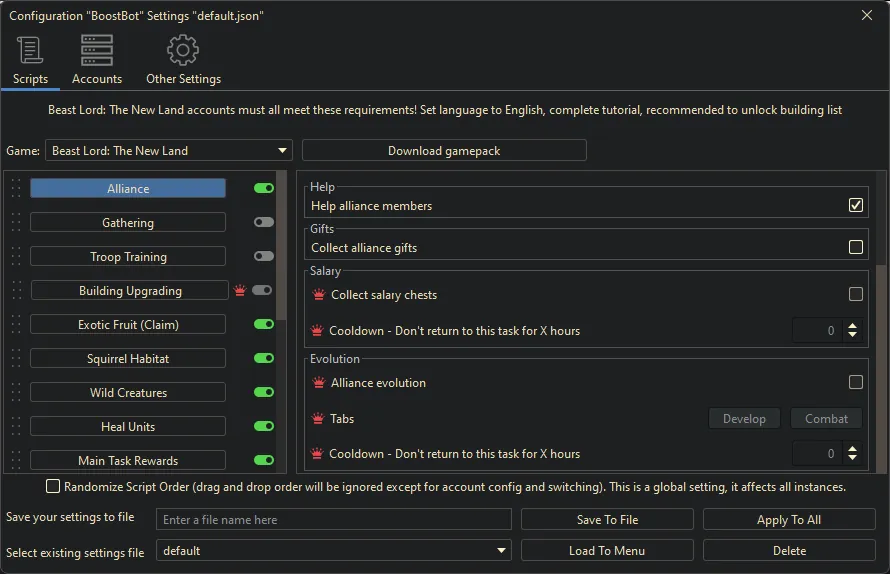Click the Delete settings button
This screenshot has width=890, height=574.
coord(789,551)
